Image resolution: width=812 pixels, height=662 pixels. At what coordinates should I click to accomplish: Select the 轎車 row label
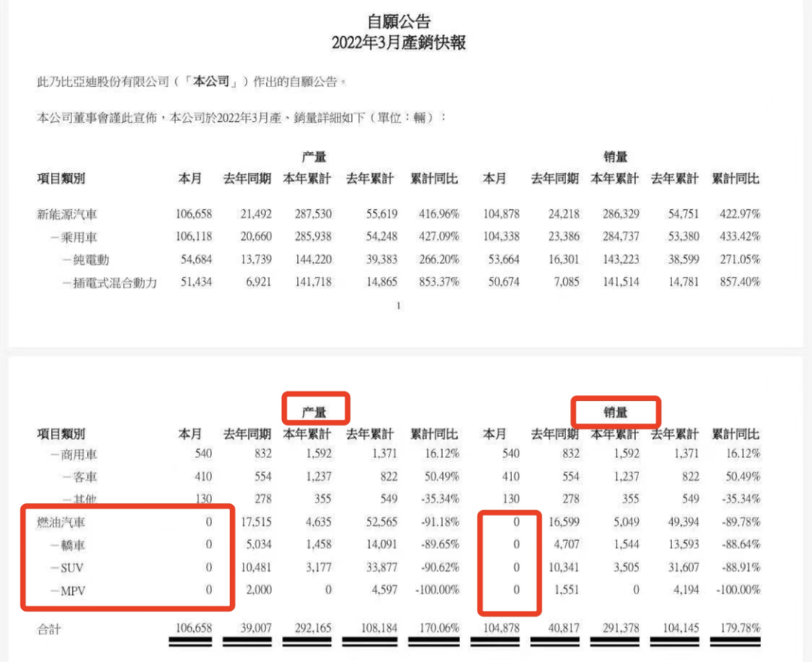[x=73, y=545]
